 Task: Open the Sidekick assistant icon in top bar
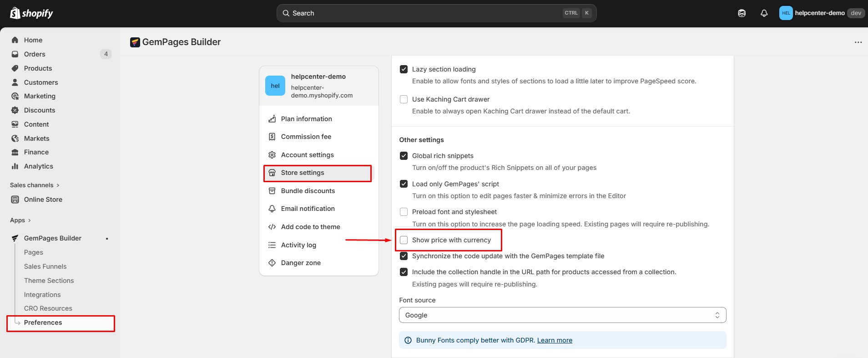coord(742,13)
